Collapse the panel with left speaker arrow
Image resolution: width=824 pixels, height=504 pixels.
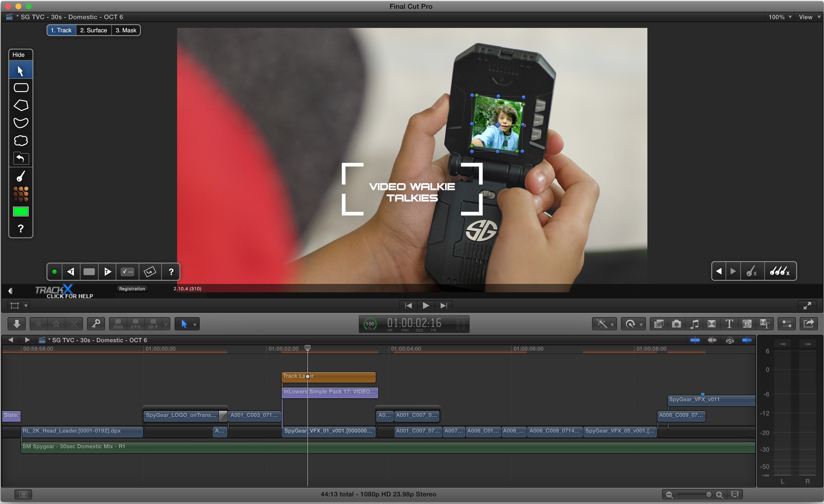10,291
